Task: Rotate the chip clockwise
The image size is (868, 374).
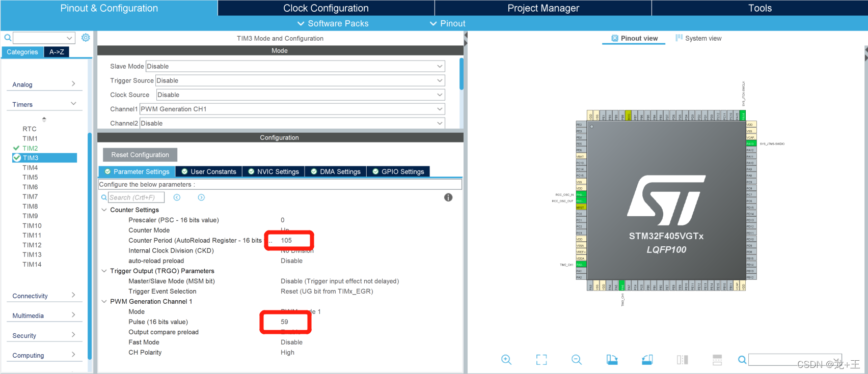Action: click(612, 360)
